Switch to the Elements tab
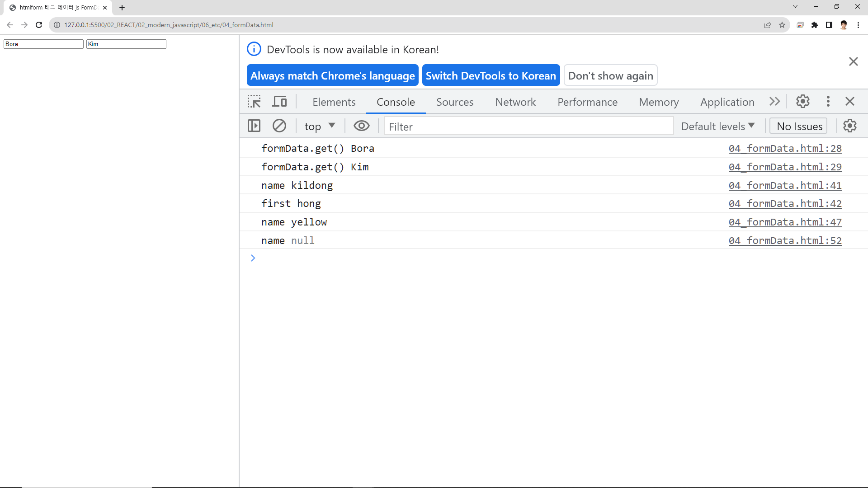The height and width of the screenshot is (488, 868). [334, 102]
